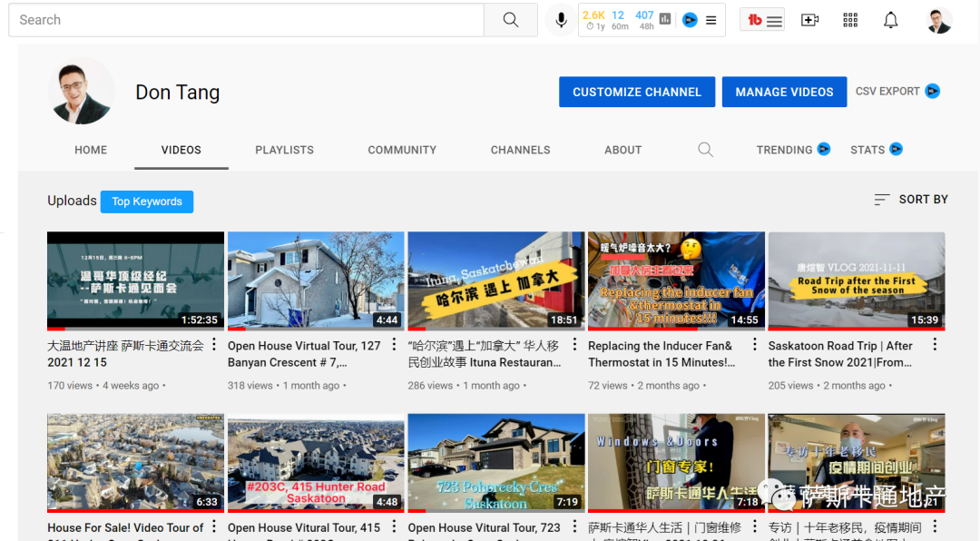
Task: Click the 'Don Tang' channel name
Action: [178, 93]
